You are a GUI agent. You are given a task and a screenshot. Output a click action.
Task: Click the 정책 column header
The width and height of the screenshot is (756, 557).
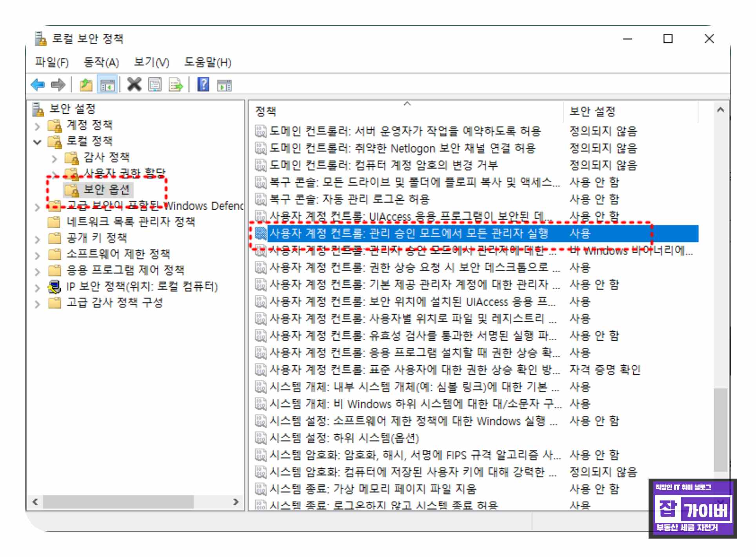coord(266,112)
